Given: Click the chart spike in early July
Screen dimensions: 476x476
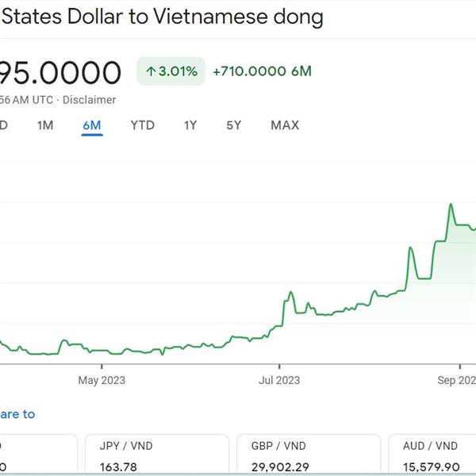Looking at the screenshot, I should [291, 293].
